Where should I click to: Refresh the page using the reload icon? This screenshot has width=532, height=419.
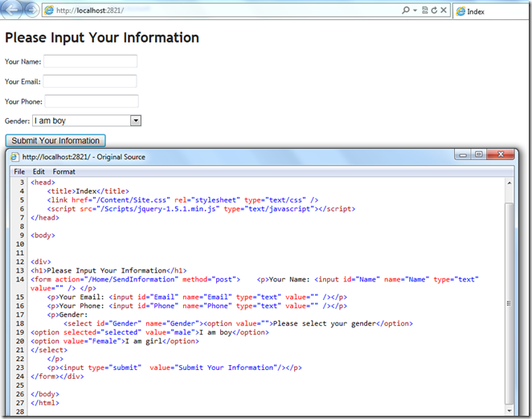pyautogui.click(x=434, y=10)
